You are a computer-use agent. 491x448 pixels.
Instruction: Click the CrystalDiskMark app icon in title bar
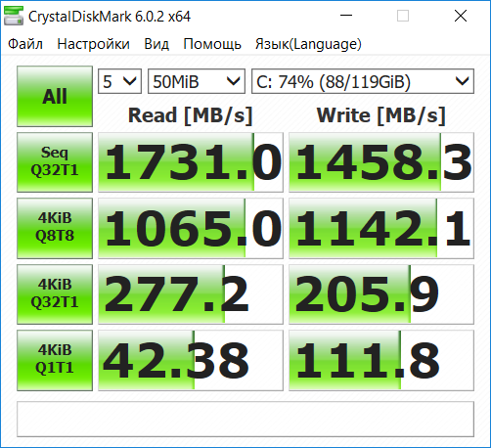coord(14,16)
